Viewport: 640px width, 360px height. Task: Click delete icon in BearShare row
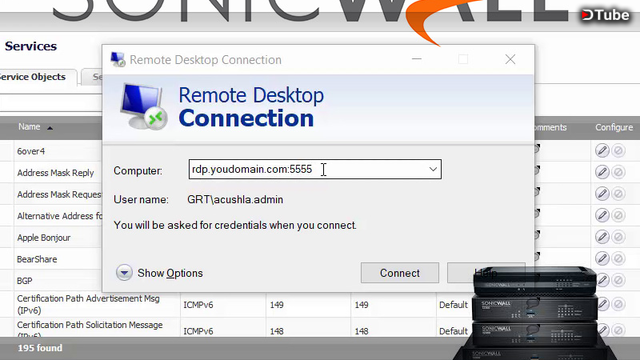[619, 258]
